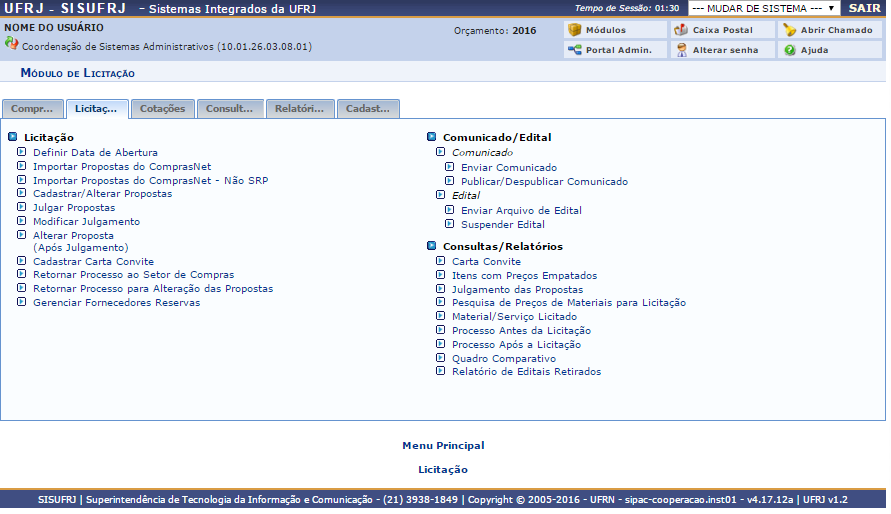The height and width of the screenshot is (514, 891).
Task: Click the Módulo de Licitação heading
Action: [78, 73]
